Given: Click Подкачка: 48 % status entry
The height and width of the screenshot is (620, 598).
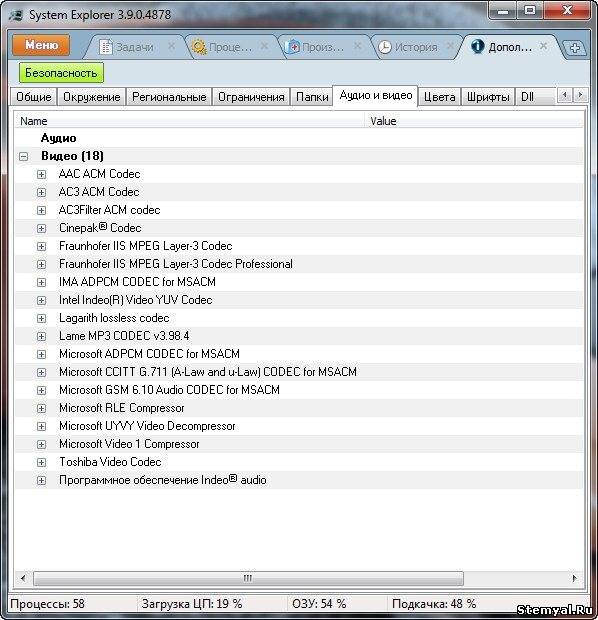Looking at the screenshot, I should coord(434,603).
